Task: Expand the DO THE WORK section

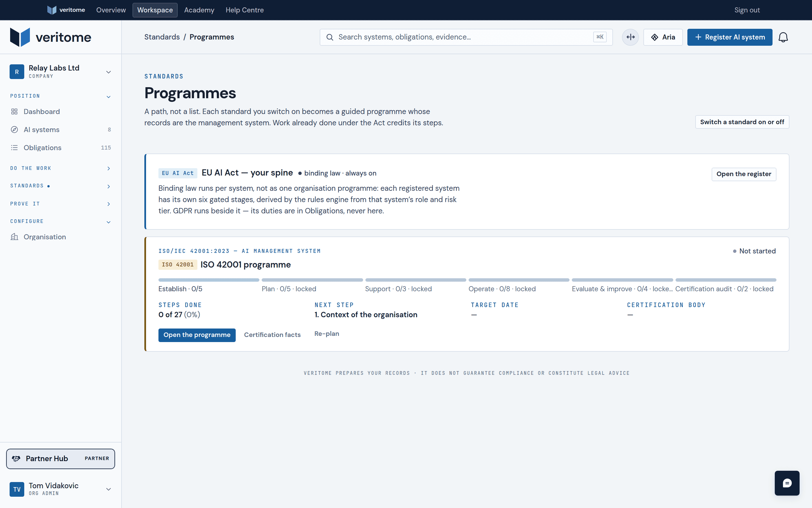Action: [x=108, y=168]
